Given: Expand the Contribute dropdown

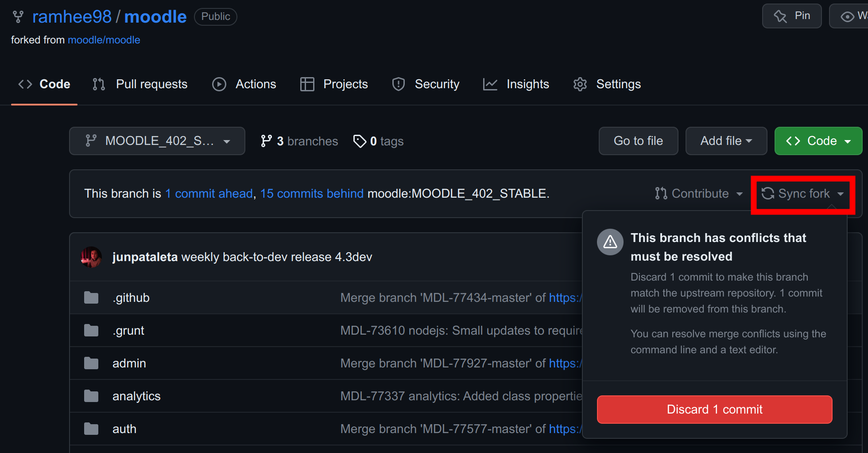Looking at the screenshot, I should coord(699,194).
